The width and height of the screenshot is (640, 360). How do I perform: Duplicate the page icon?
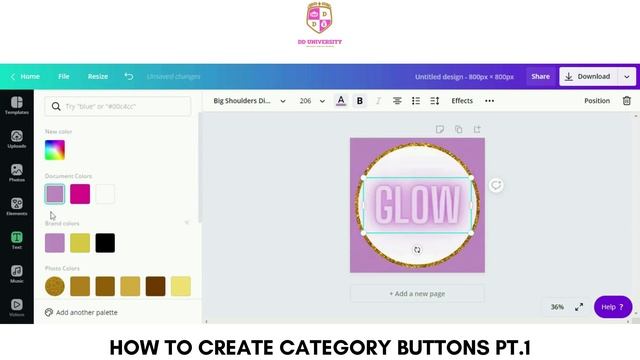[458, 129]
